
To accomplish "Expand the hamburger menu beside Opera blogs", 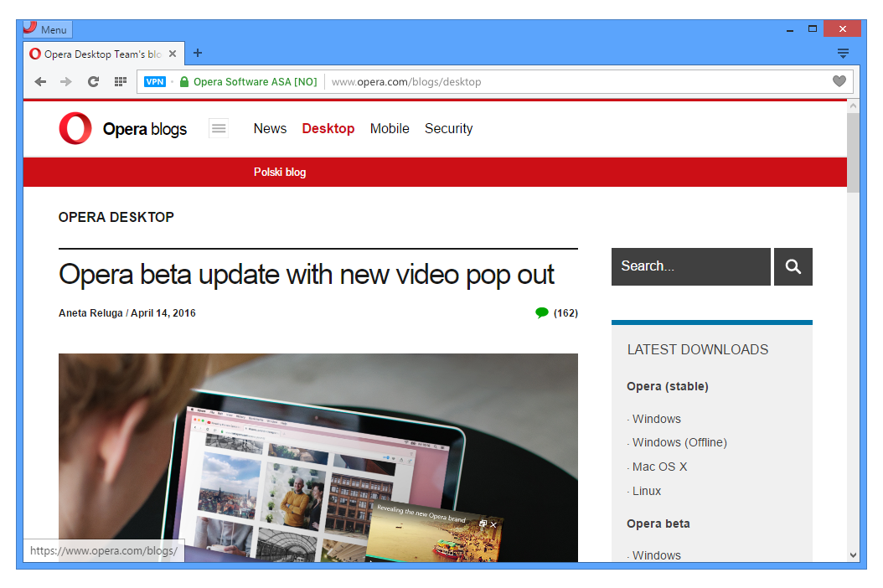I will (219, 128).
